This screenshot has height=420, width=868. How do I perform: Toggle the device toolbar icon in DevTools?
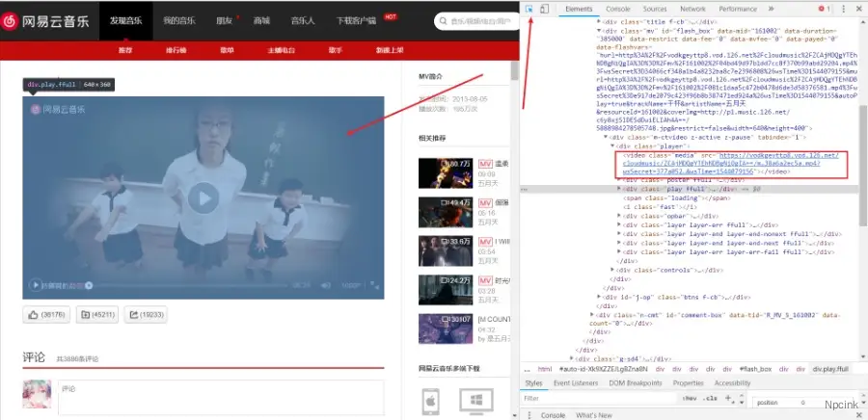pos(544,9)
